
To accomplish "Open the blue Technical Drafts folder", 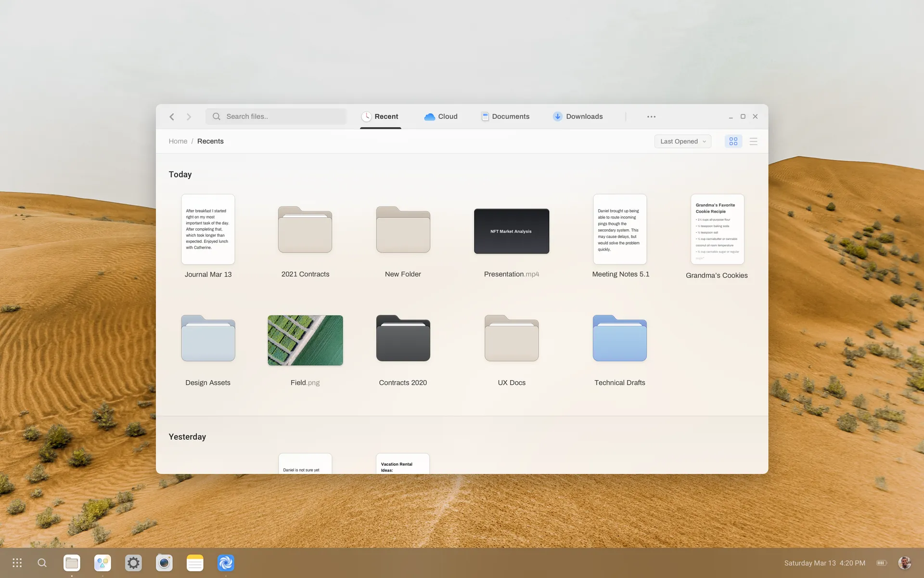I will click(620, 338).
